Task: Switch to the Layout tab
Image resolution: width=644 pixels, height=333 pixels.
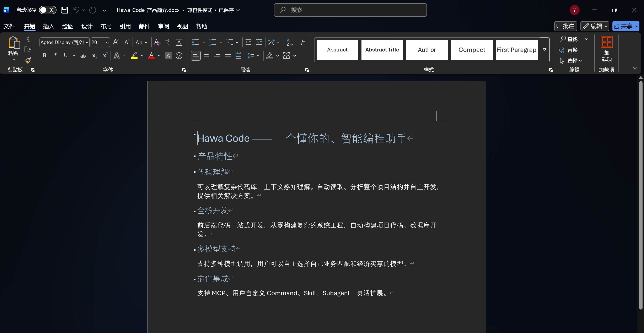Action: click(x=106, y=26)
